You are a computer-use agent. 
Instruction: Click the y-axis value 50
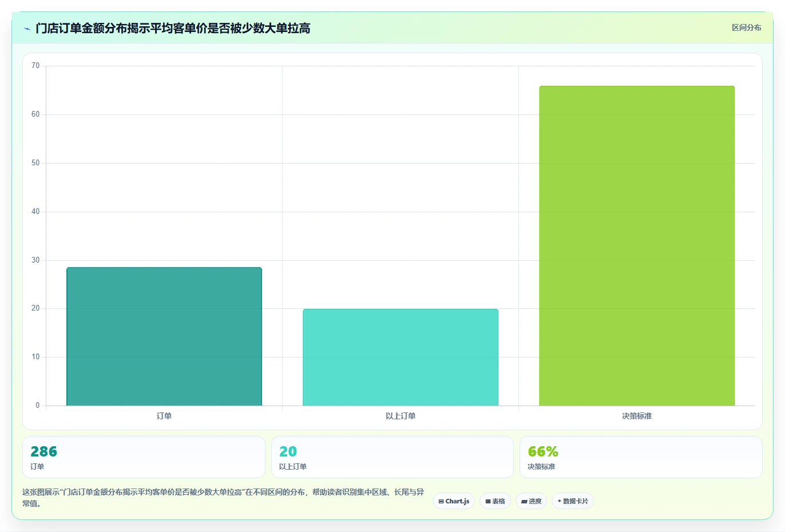click(35, 163)
